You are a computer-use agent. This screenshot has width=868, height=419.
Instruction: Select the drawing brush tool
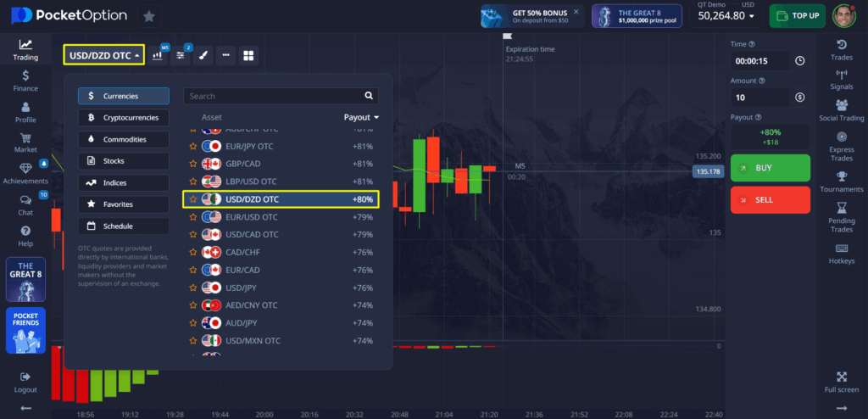pyautogui.click(x=203, y=55)
